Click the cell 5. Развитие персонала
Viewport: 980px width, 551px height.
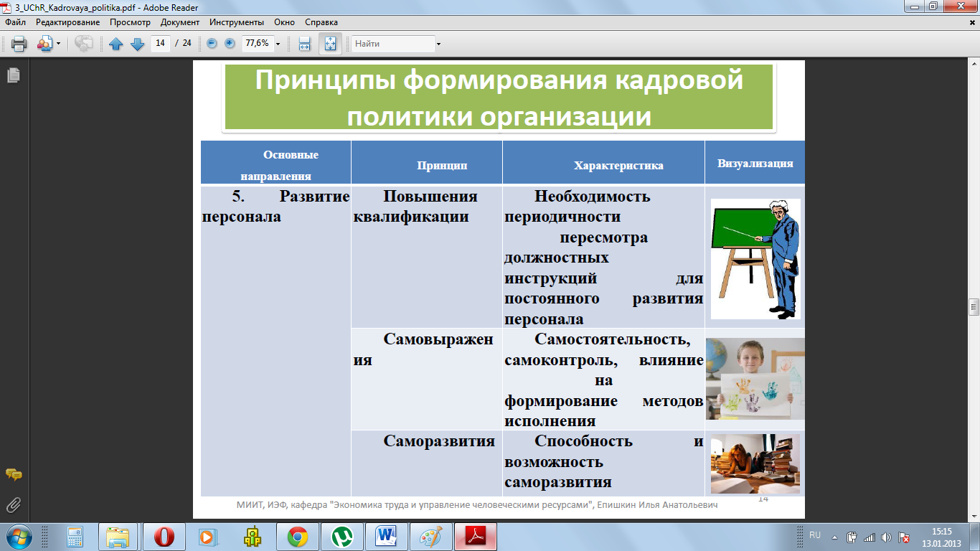point(276,340)
